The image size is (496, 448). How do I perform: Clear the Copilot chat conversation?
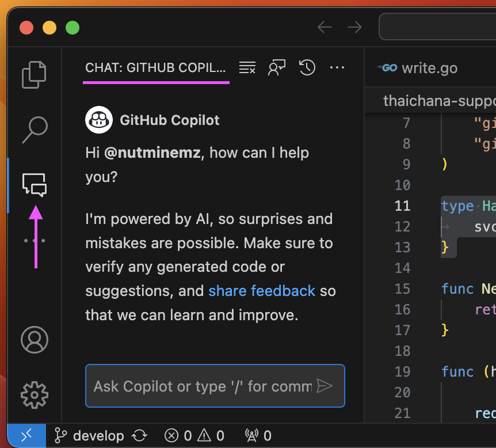click(x=247, y=67)
